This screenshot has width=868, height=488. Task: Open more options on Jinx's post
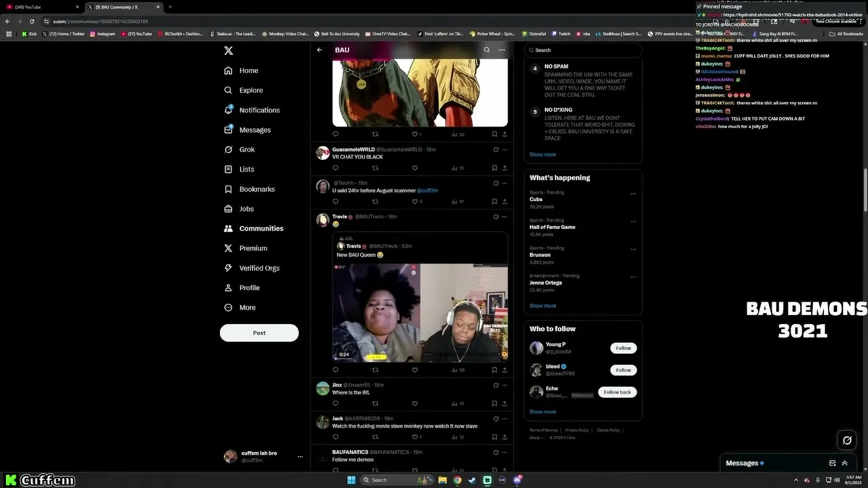pos(505,385)
